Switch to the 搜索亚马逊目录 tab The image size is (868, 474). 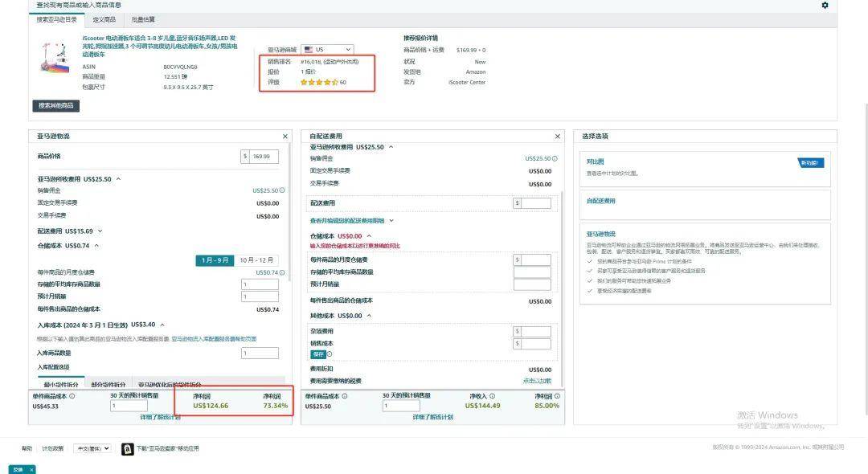(56, 19)
